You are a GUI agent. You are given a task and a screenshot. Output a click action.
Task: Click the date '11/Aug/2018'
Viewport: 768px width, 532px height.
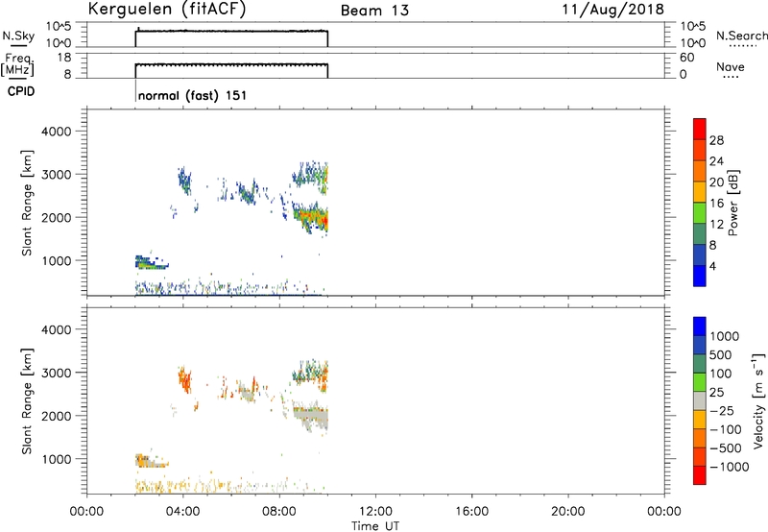[x=612, y=10]
